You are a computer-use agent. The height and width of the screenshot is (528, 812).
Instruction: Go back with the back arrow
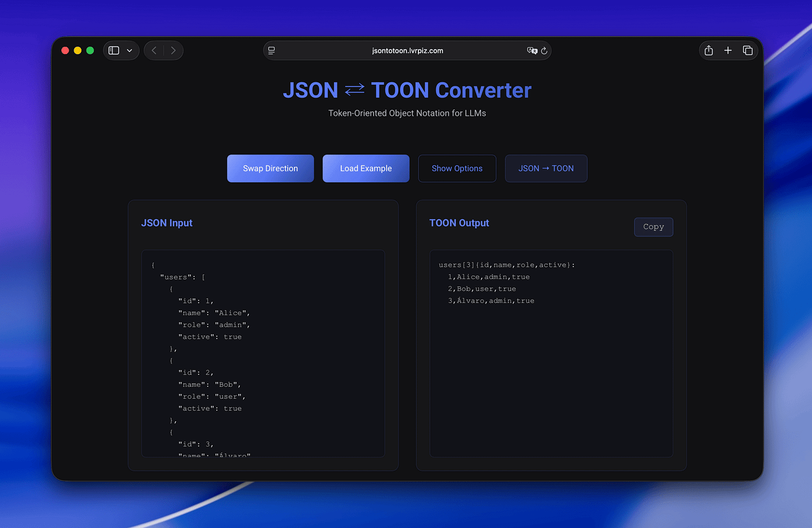[x=154, y=50]
